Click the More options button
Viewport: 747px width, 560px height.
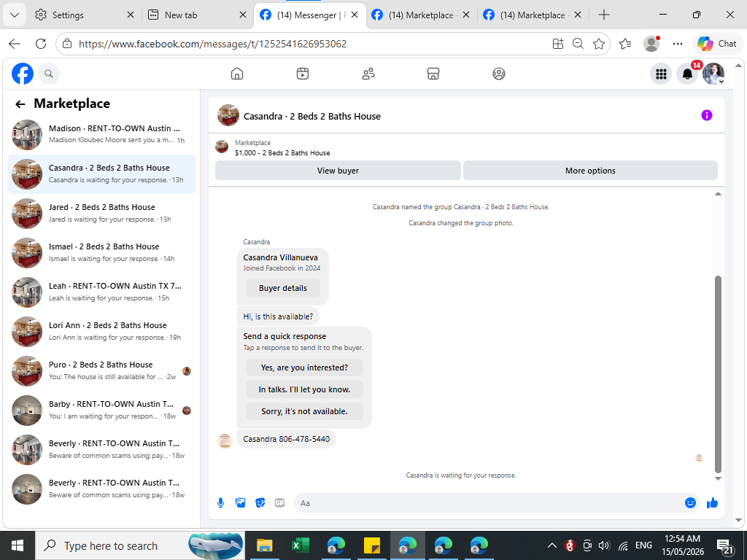pos(590,171)
